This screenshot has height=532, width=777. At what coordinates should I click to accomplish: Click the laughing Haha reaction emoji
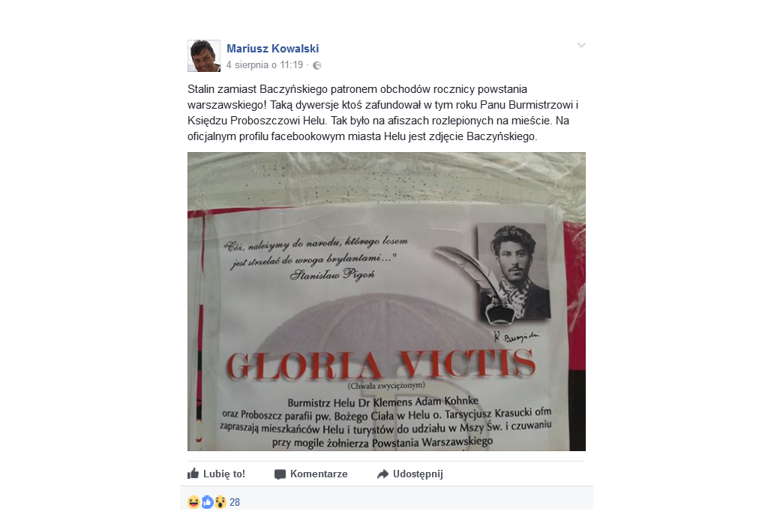[193, 502]
